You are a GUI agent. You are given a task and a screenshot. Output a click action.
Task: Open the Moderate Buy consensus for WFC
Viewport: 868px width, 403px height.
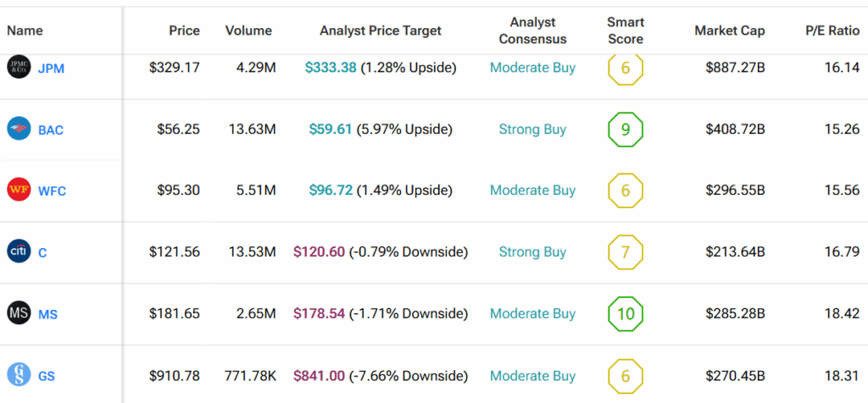[532, 190]
